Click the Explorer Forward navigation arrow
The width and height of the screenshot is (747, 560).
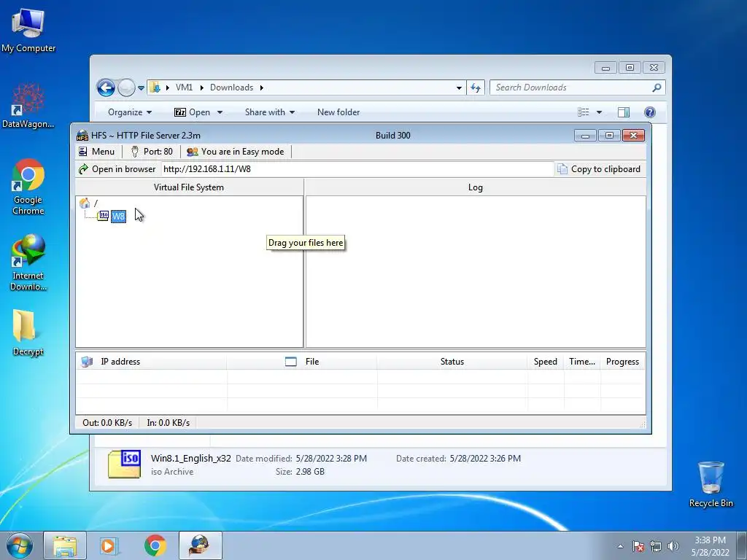pos(126,87)
